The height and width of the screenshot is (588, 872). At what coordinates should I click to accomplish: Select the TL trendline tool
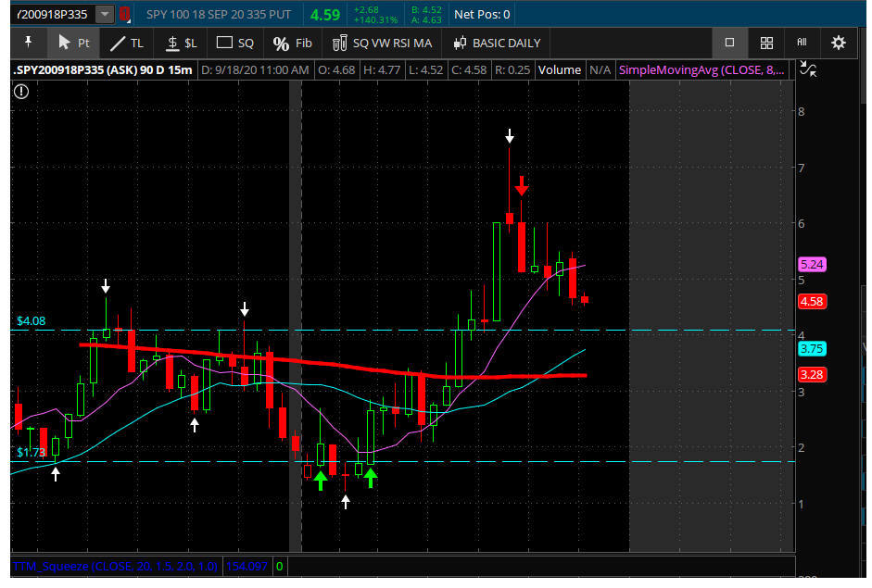click(x=127, y=43)
